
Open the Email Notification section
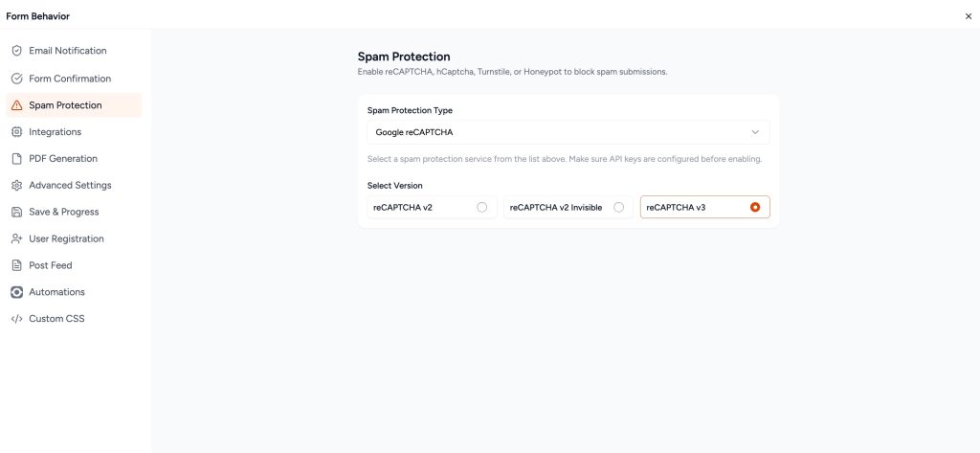click(x=68, y=51)
